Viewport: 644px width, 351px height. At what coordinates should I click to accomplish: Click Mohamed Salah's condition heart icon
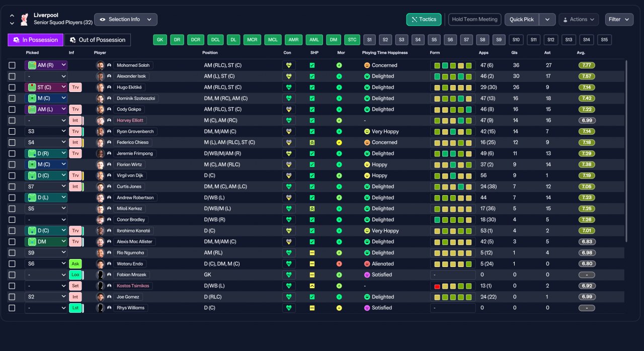pos(289,65)
